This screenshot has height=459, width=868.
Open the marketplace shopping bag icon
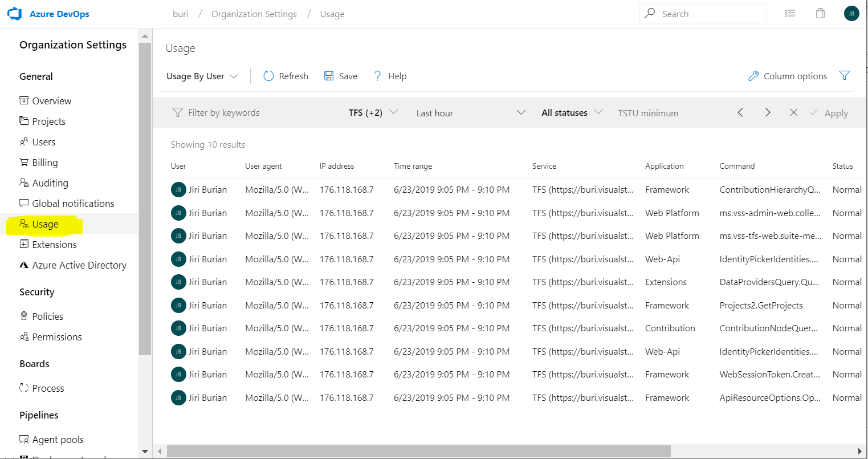(x=820, y=13)
